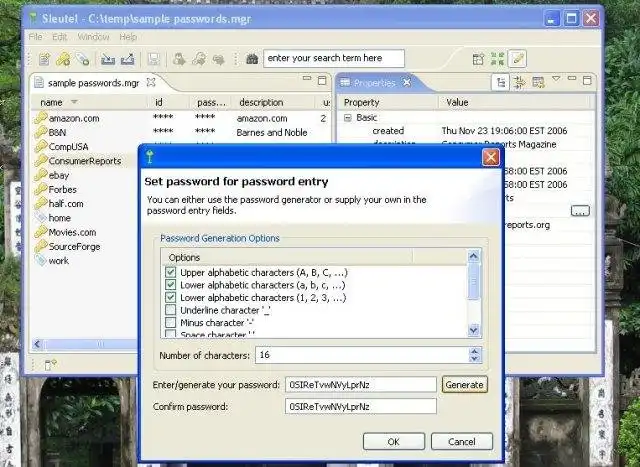Open the Edit menu
Image resolution: width=640 pixels, height=467 pixels.
pyautogui.click(x=60, y=37)
